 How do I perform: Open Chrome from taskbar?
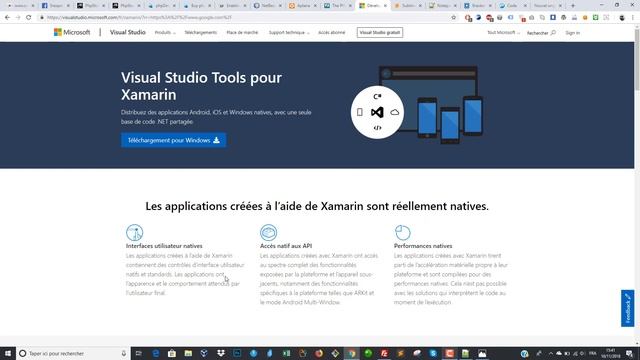point(351,353)
